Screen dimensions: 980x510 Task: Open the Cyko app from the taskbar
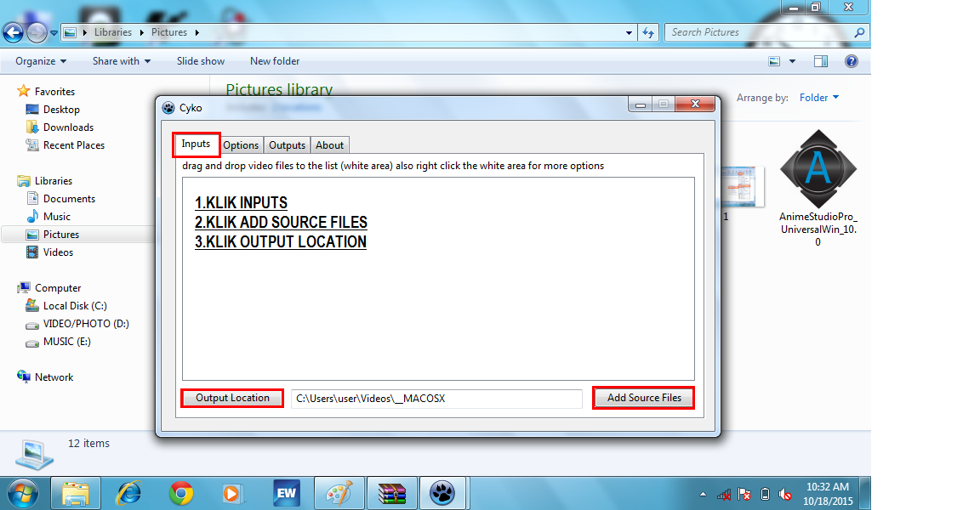[442, 493]
